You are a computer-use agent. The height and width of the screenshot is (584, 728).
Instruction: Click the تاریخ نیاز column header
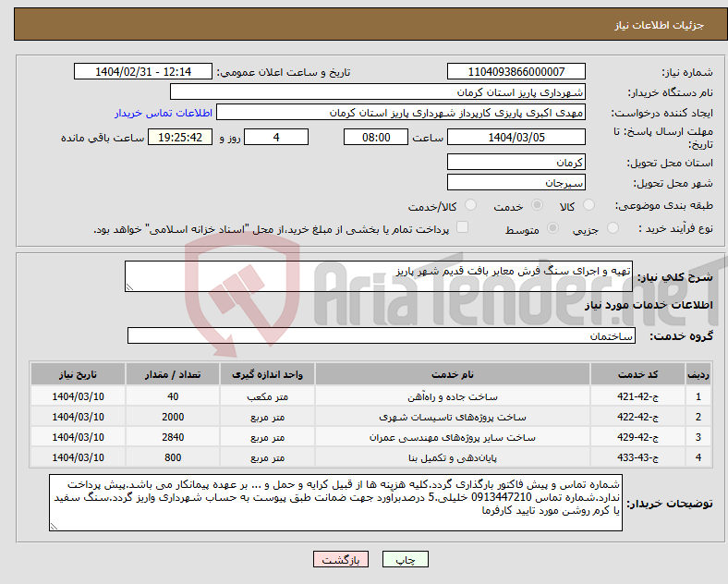click(x=78, y=374)
